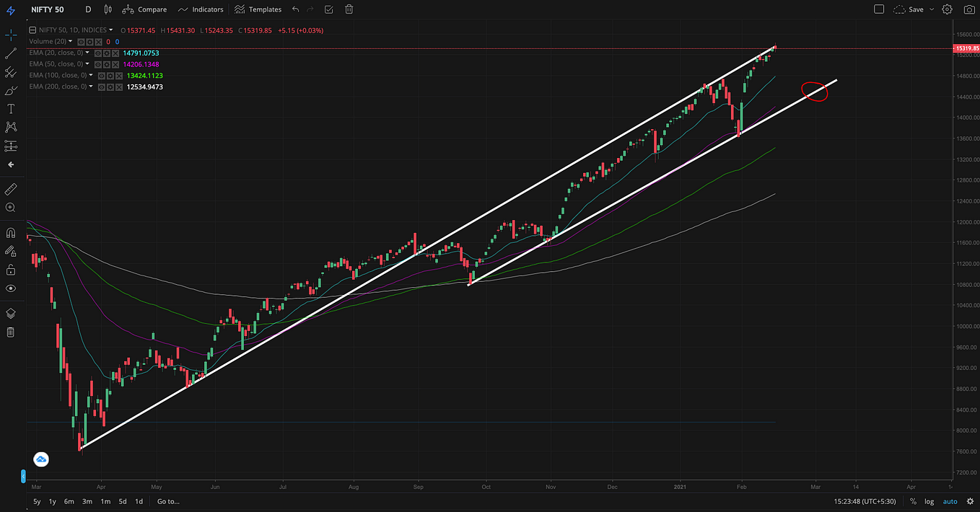Select the Text annotation tool

pyautogui.click(x=11, y=109)
